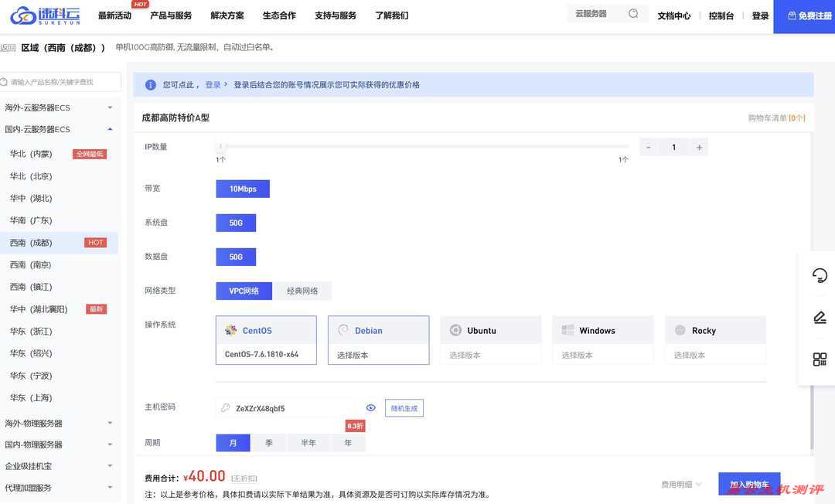Select 经典网络 network type
This screenshot has width=835, height=504.
click(x=302, y=291)
